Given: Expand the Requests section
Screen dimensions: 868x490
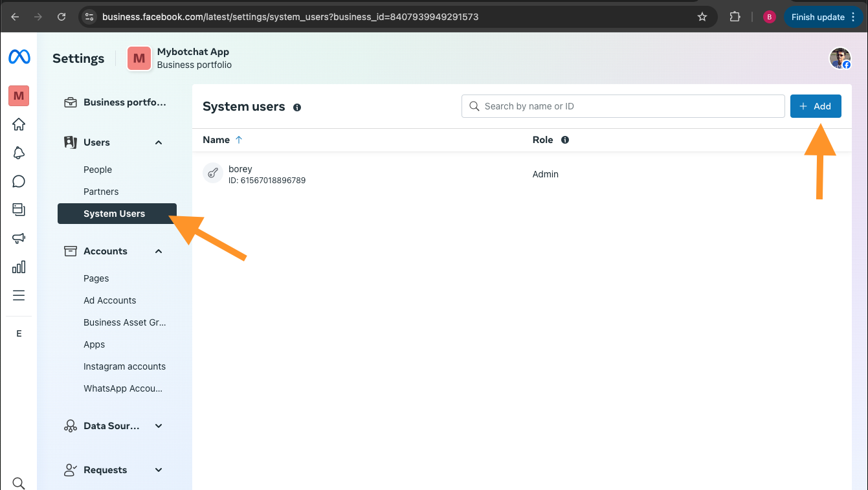Looking at the screenshot, I should point(159,470).
